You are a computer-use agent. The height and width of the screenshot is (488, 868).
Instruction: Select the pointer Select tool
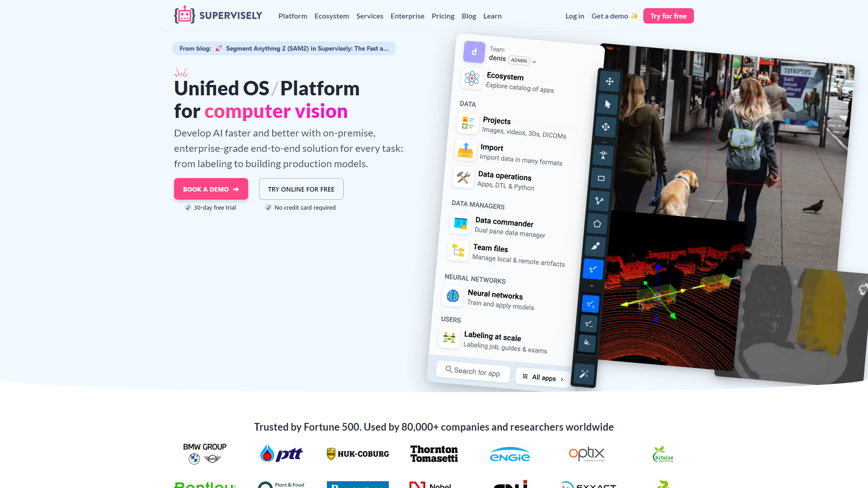tap(608, 104)
